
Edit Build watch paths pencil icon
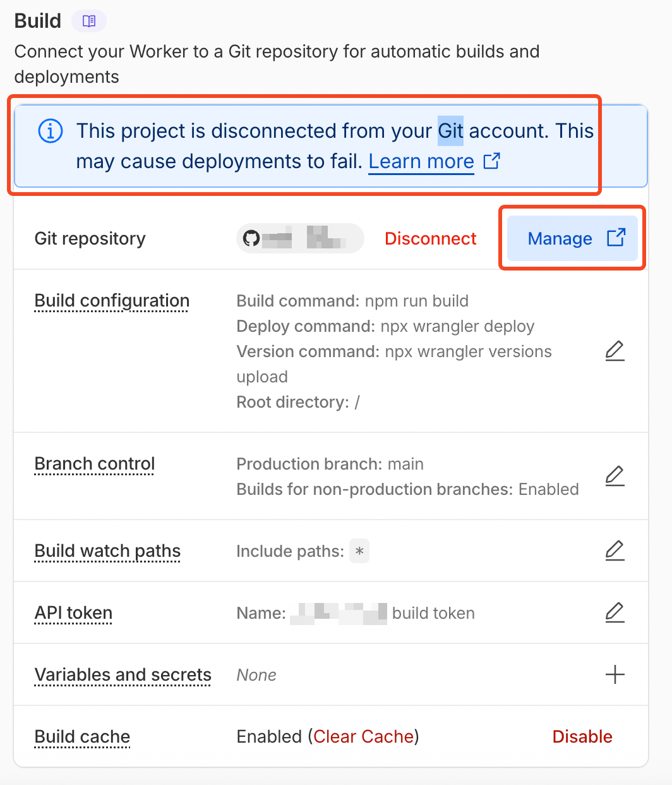[x=615, y=551]
